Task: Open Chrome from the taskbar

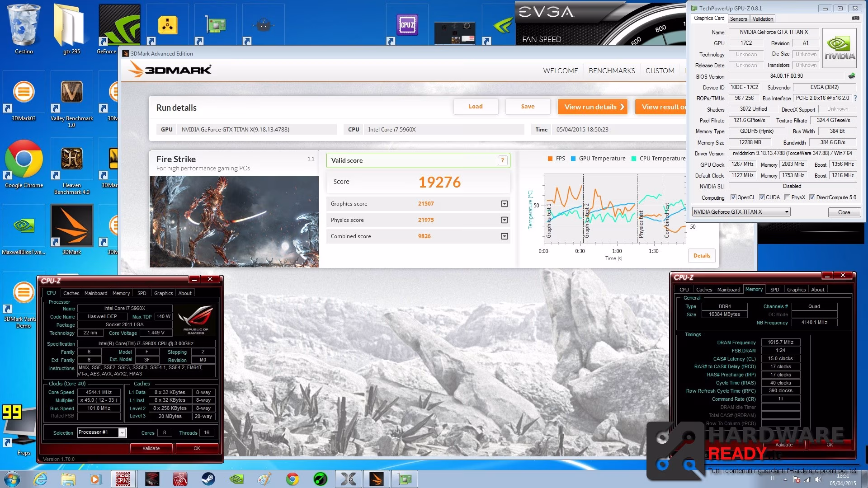Action: pos(292,479)
